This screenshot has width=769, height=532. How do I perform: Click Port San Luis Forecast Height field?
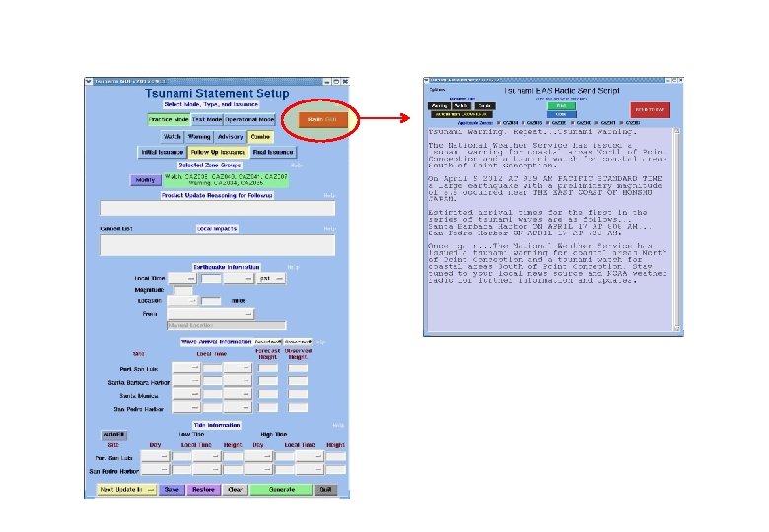click(268, 367)
